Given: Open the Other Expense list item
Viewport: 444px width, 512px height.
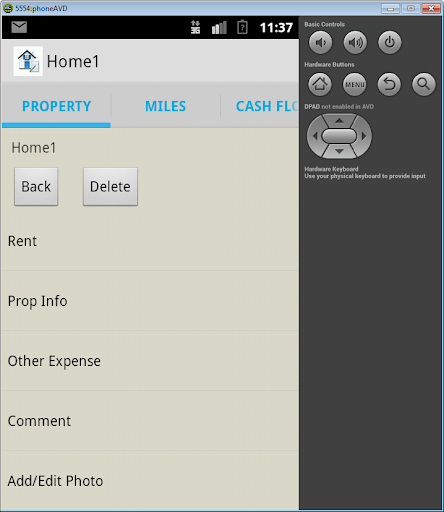Looking at the screenshot, I should [150, 361].
